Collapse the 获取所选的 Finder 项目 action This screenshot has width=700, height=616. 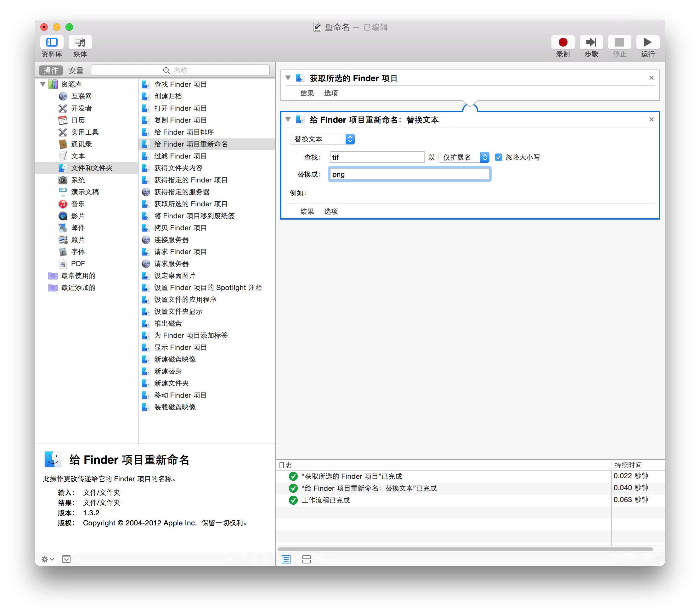point(288,78)
